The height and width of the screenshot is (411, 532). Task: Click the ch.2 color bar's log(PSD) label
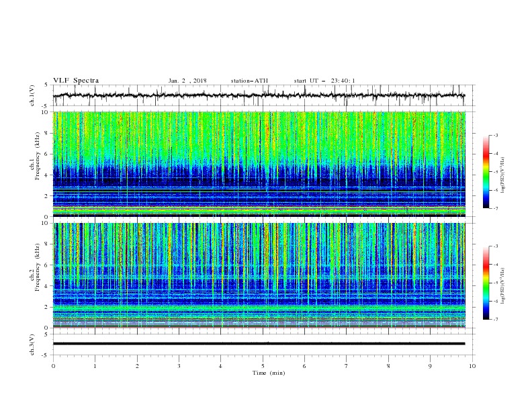[x=502, y=286]
